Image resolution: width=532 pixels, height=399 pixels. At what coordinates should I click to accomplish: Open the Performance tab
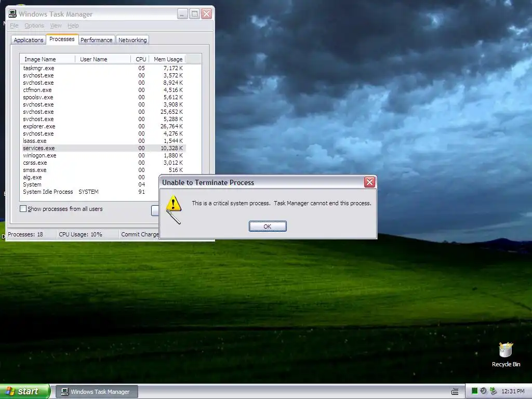[96, 40]
